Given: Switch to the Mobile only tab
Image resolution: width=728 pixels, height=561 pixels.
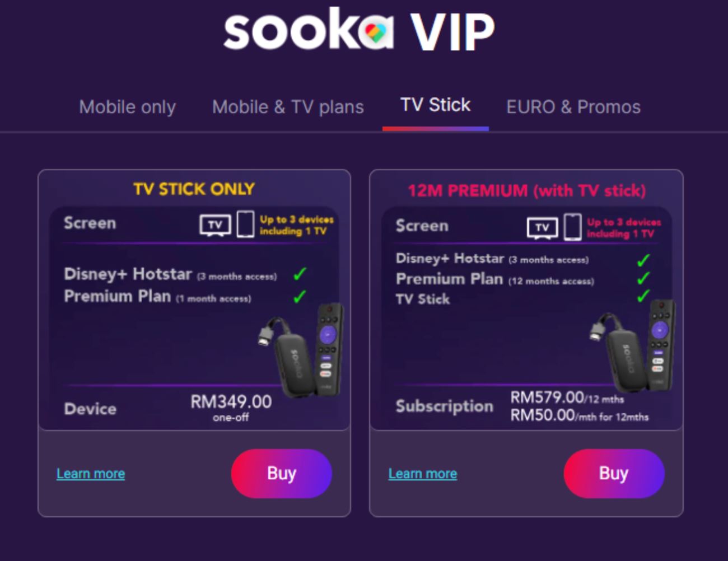Looking at the screenshot, I should [x=127, y=107].
